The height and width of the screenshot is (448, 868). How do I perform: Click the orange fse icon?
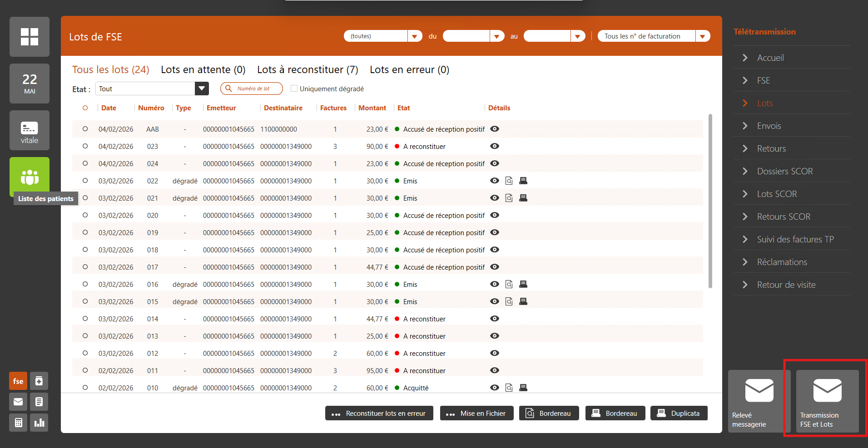(x=18, y=381)
